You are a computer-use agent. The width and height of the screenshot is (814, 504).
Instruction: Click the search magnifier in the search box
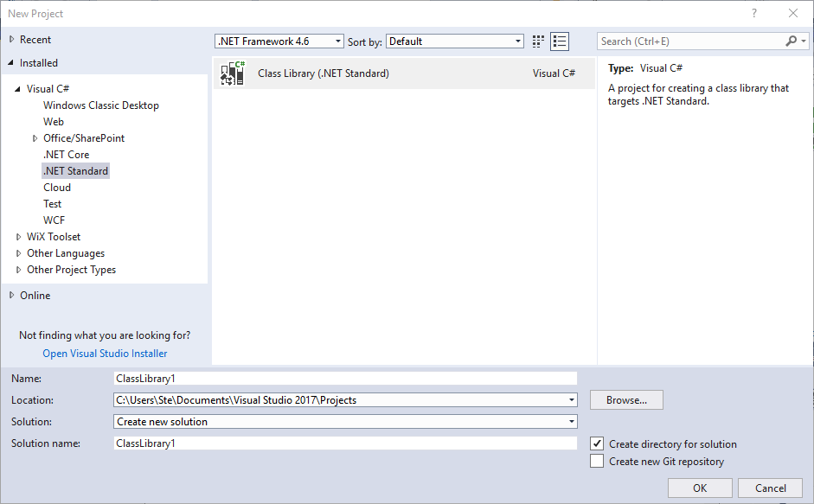pyautogui.click(x=791, y=41)
